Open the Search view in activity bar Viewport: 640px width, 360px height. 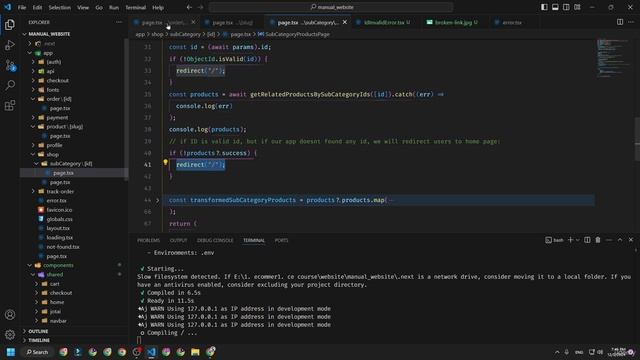(10, 85)
